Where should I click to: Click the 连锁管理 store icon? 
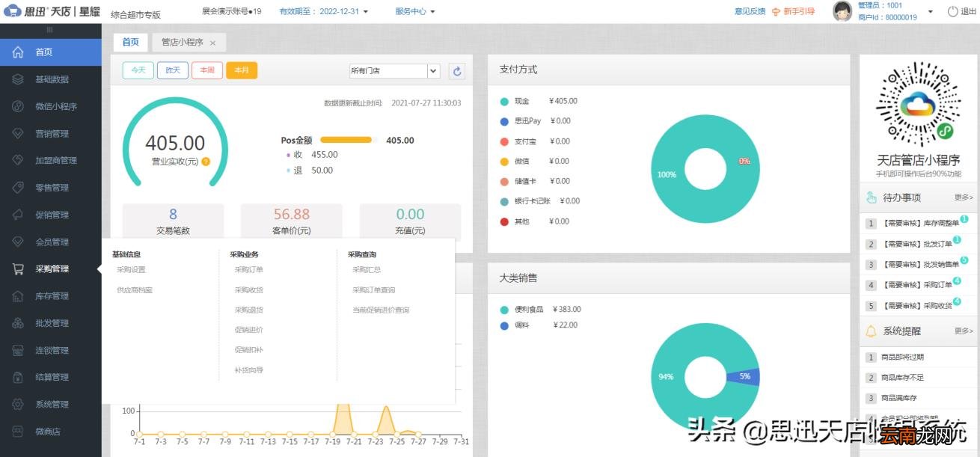tap(18, 350)
